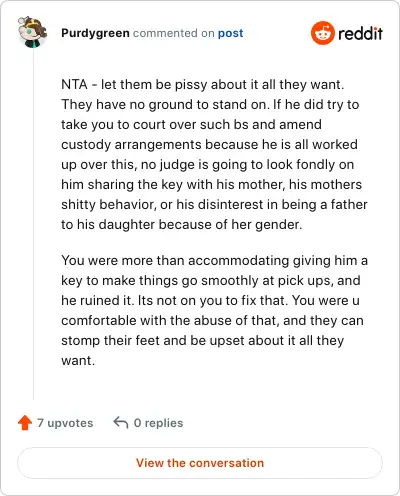Click the "reddit" wordmark text
Screen dimensions: 400x496
click(x=360, y=33)
